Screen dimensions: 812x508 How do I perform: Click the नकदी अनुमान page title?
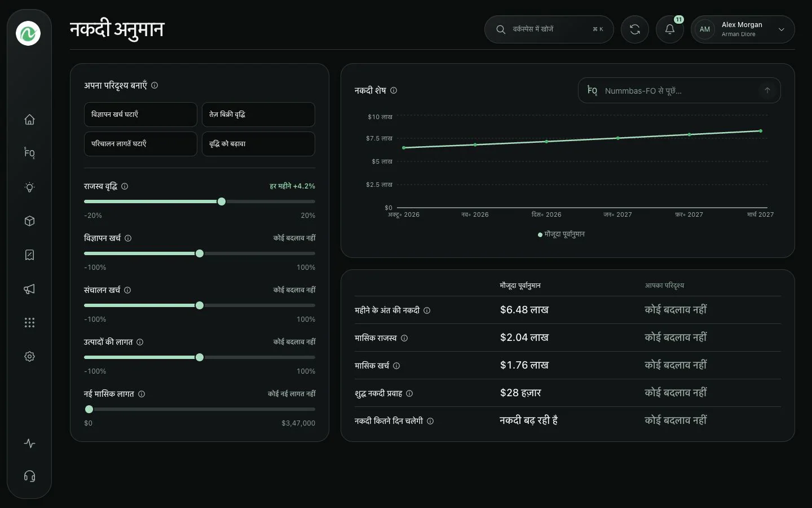[117, 29]
